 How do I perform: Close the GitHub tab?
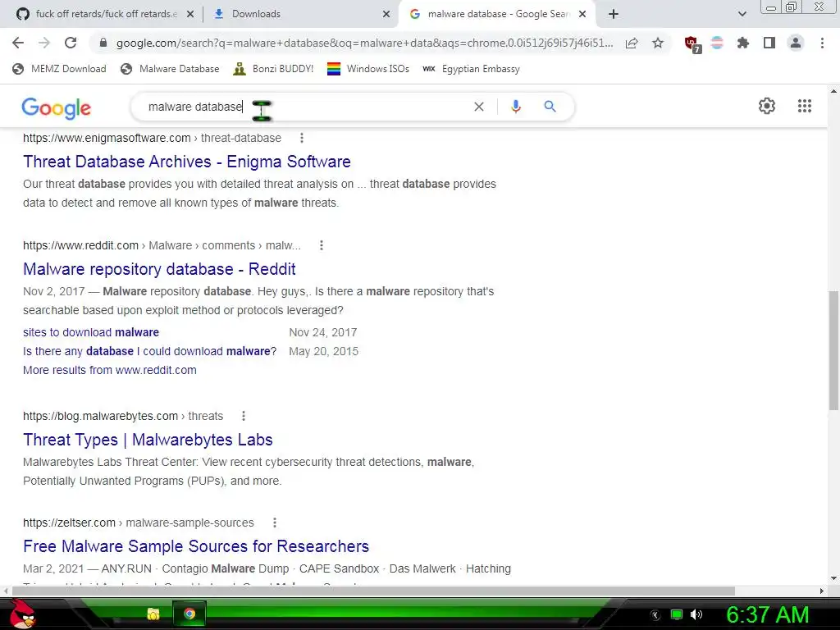pos(189,15)
